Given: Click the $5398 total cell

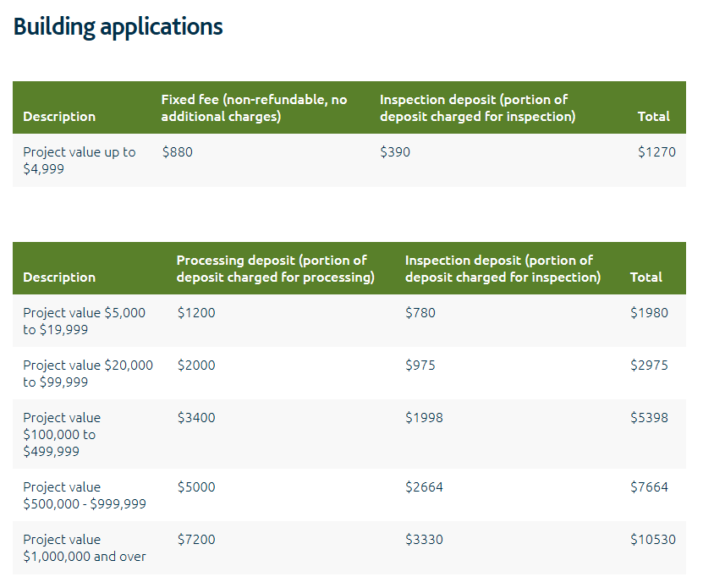Looking at the screenshot, I should coord(649,418).
